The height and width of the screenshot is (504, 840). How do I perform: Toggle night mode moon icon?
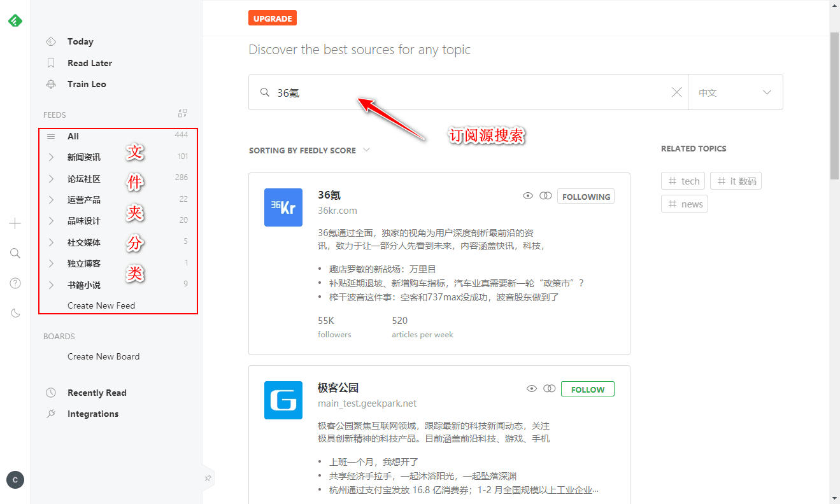coord(15,312)
